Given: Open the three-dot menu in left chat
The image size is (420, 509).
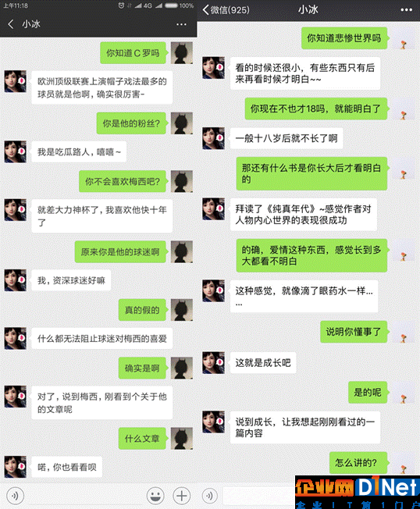Looking at the screenshot, I should [181, 24].
